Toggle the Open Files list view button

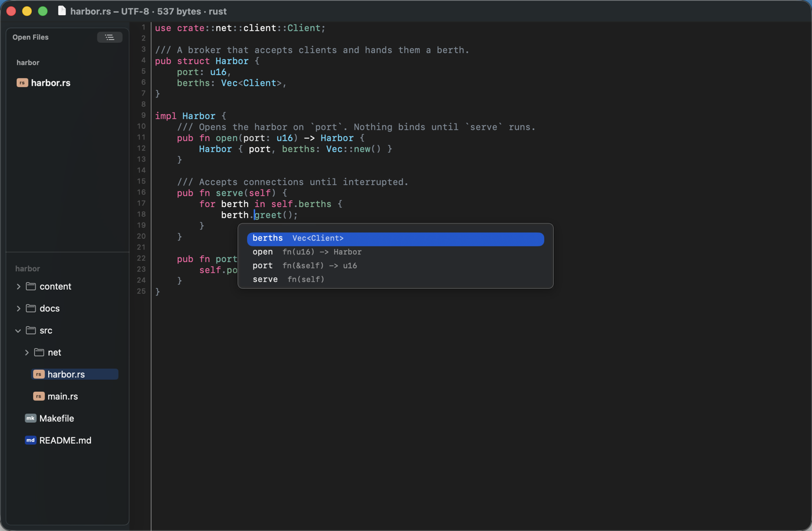click(x=110, y=37)
